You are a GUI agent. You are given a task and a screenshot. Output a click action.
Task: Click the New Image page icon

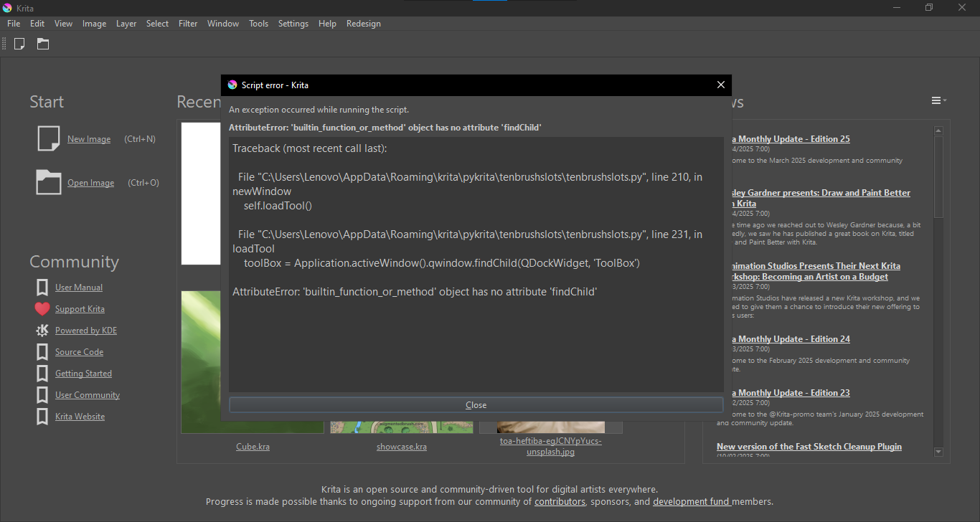tap(48, 138)
